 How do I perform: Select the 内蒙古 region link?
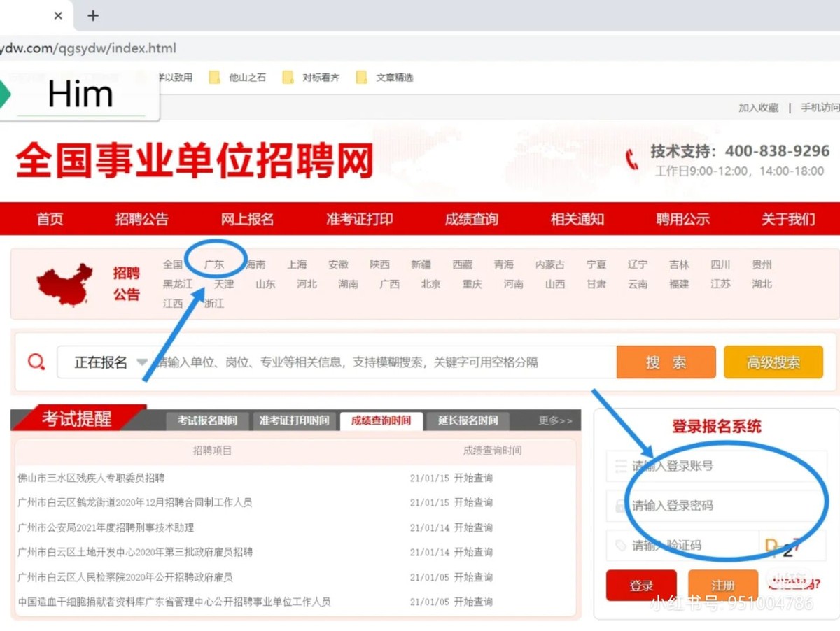click(x=550, y=264)
